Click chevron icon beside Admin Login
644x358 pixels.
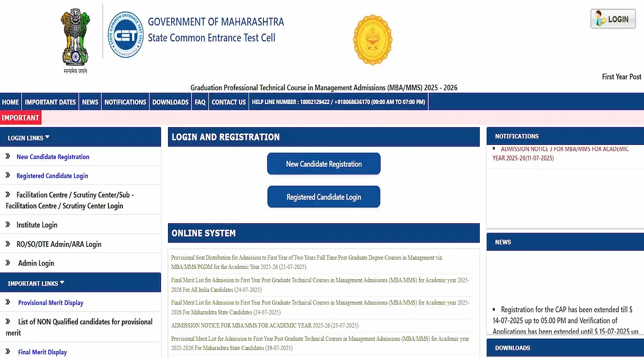8,262
